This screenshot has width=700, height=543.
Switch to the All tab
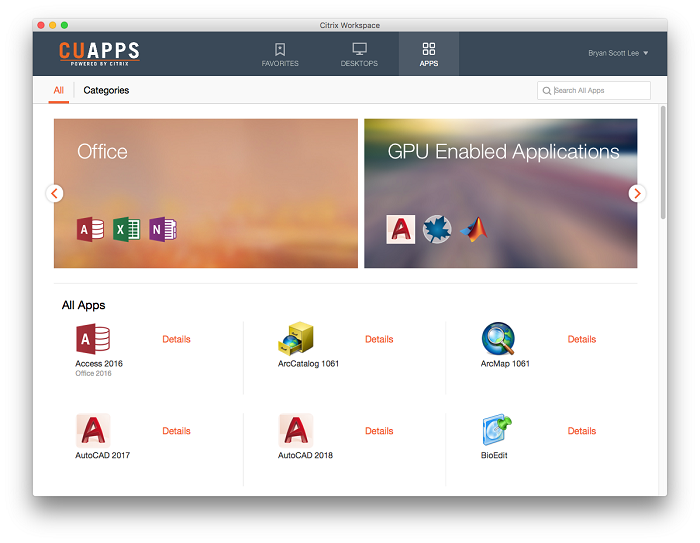click(x=58, y=91)
